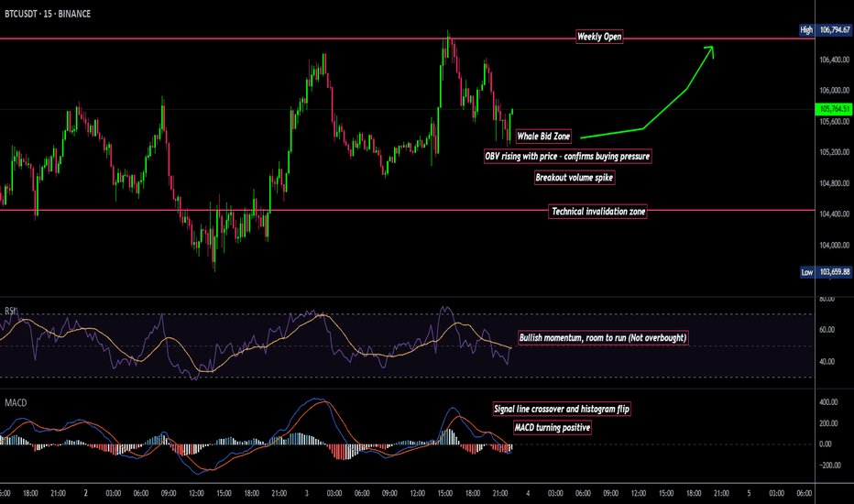
Task: Click the RSI 60.00 scale value
Action: 827,330
